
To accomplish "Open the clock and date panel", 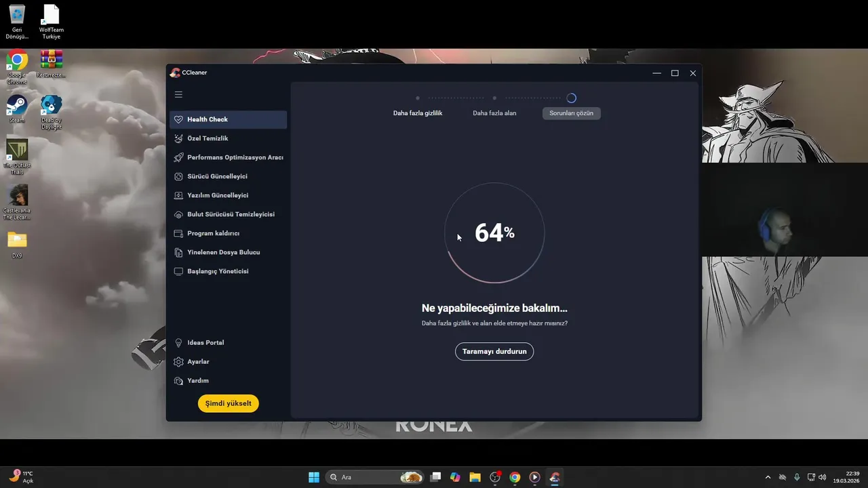I will point(846,477).
